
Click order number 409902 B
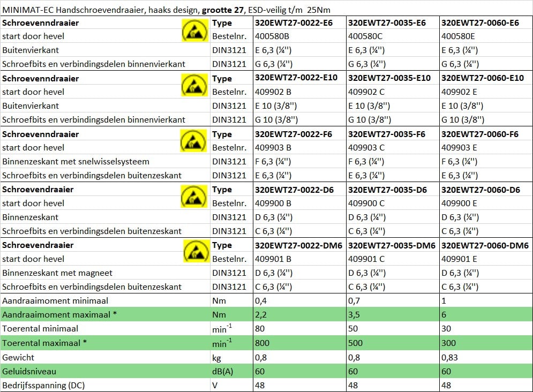click(273, 92)
